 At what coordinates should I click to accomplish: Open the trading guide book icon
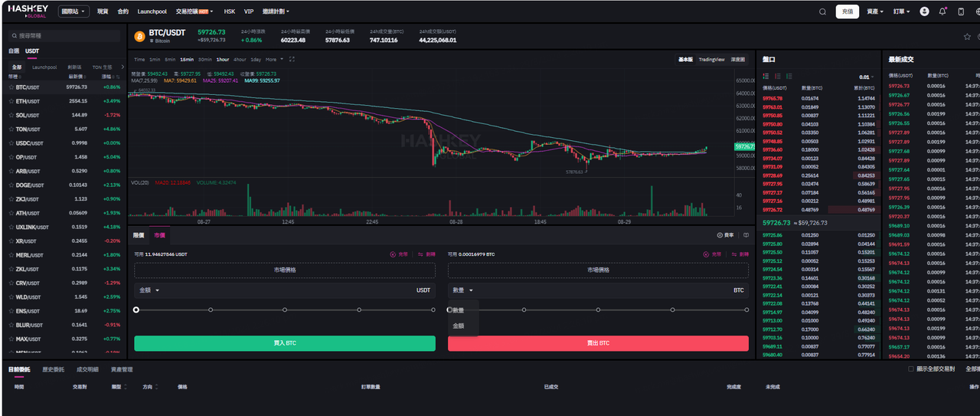(746, 235)
